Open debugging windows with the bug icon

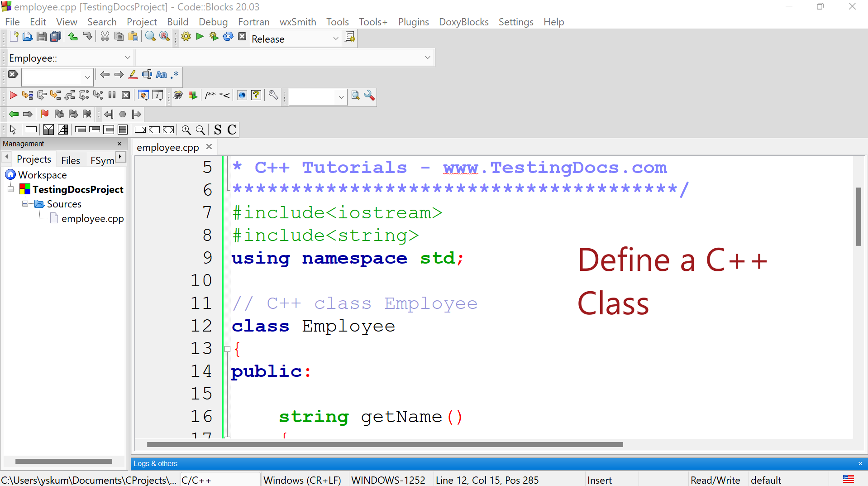tap(143, 95)
